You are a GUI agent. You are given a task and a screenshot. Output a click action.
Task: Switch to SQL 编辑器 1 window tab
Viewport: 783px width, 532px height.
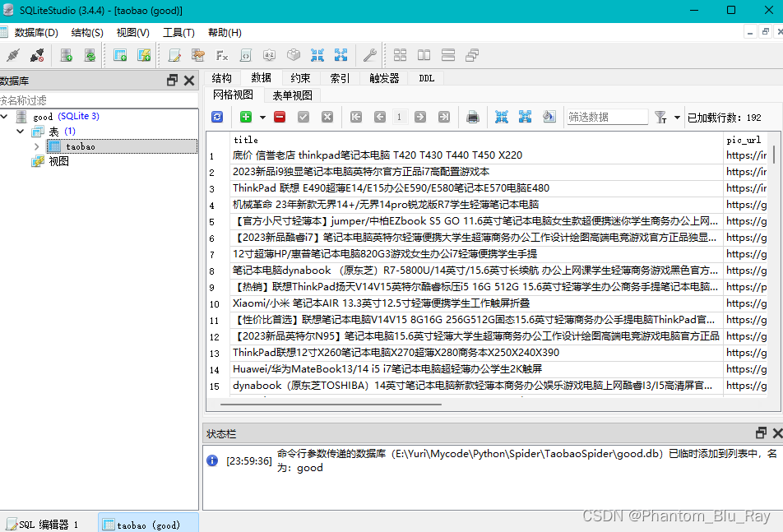point(43,524)
